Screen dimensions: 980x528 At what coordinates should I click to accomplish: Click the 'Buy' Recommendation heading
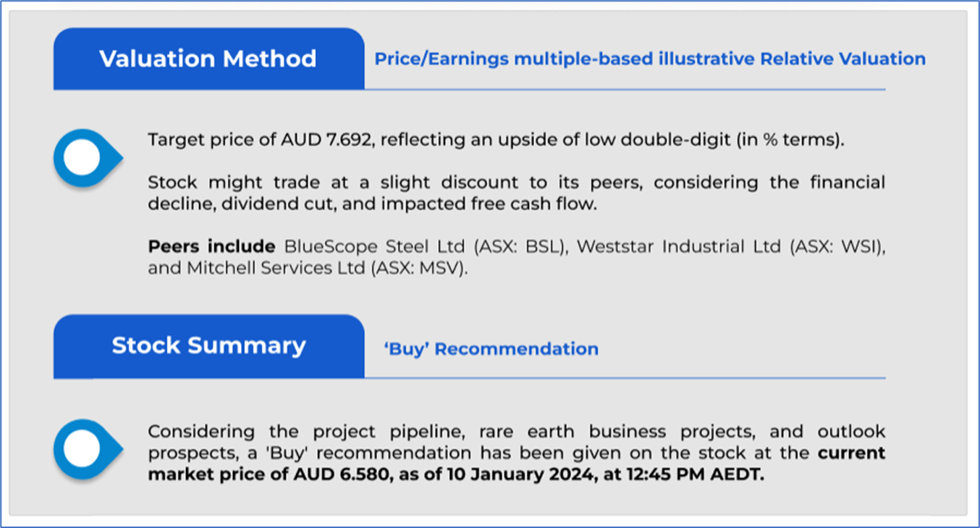tap(491, 349)
